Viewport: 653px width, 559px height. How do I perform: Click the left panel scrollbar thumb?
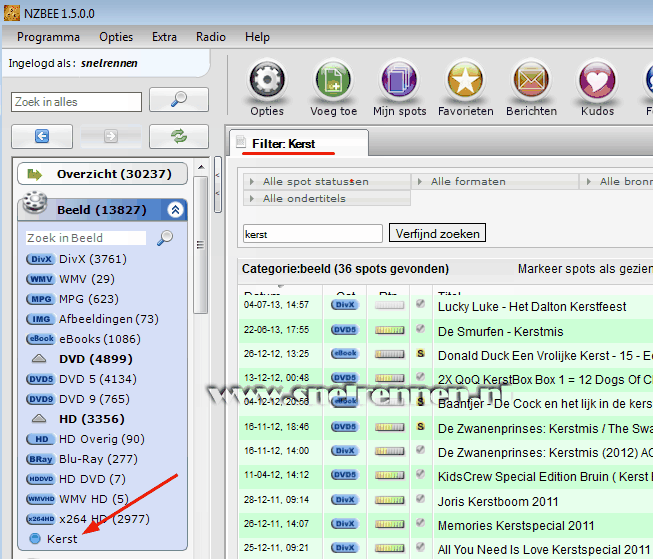click(201, 245)
